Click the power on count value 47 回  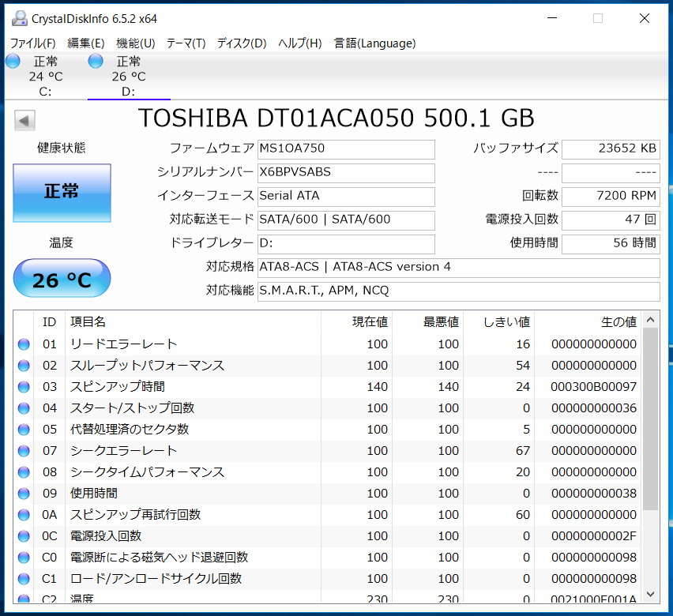tap(611, 220)
